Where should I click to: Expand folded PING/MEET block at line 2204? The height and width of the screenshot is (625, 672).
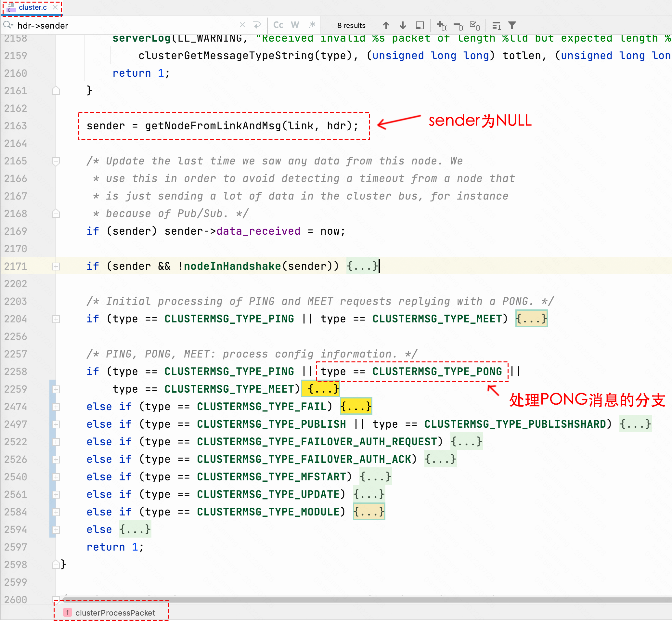[x=56, y=319]
